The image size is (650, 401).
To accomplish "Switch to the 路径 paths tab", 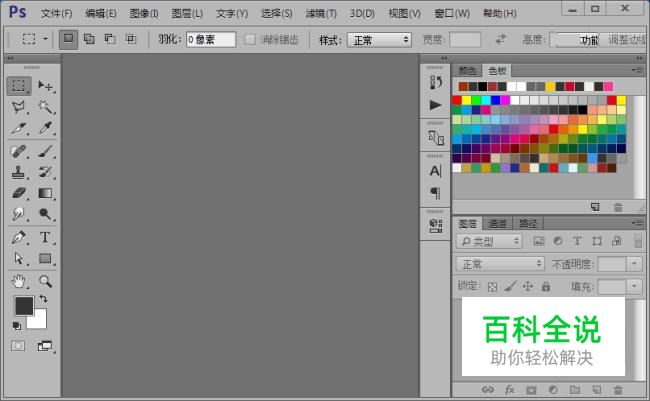I will 528,224.
